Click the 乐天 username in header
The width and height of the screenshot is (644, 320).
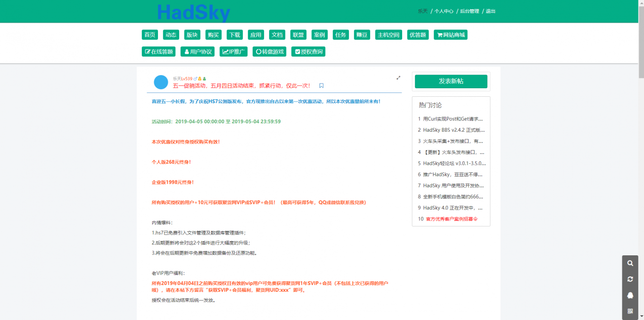423,11
